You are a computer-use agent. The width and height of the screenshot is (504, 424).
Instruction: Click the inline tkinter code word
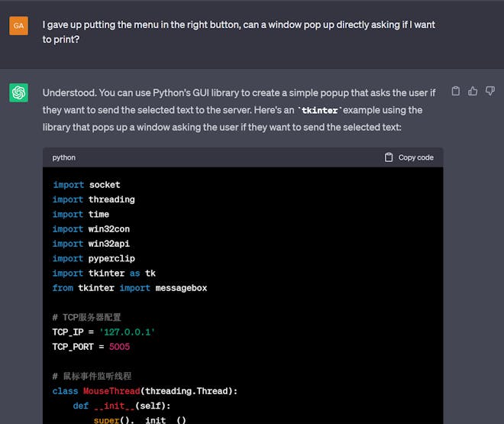319,111
